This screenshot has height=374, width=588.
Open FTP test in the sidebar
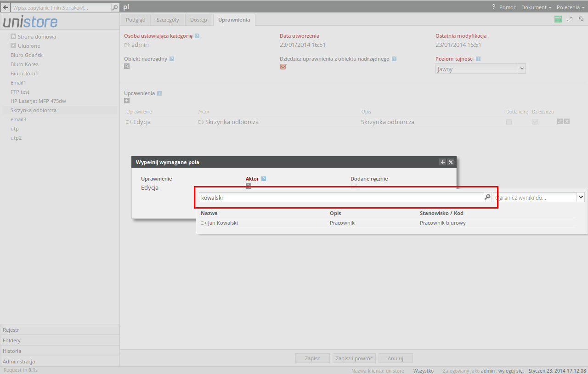[20, 92]
